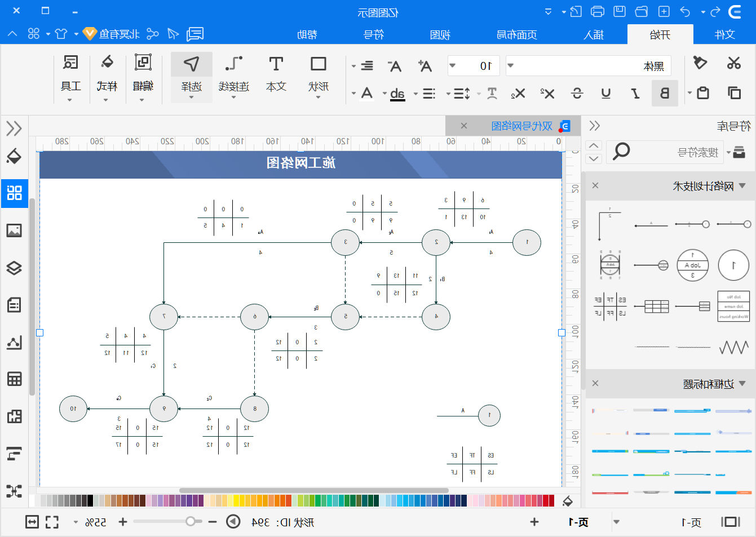Open the font size dropdown showing 10
This screenshot has height=537, width=756.
coord(452,65)
